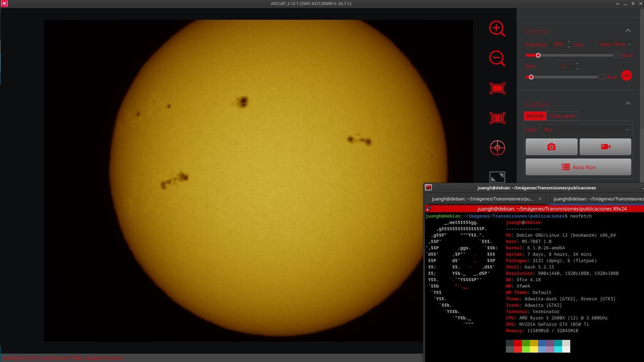644x362 pixels.
Task: Click the large sunspot near top center
Action: 243,101
